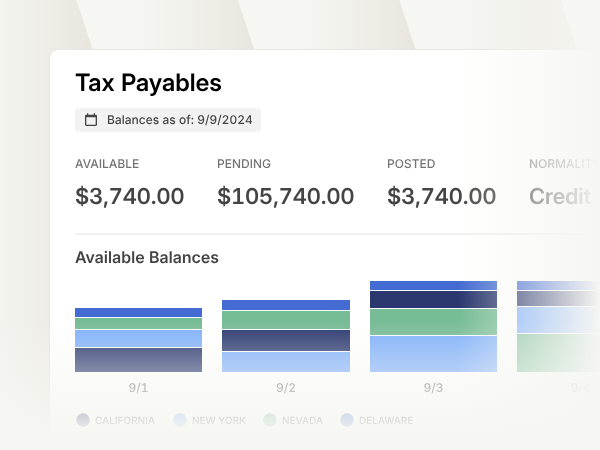Select the green segment in the 9/2 bar
Screen dimensions: 600x450
(x=286, y=320)
